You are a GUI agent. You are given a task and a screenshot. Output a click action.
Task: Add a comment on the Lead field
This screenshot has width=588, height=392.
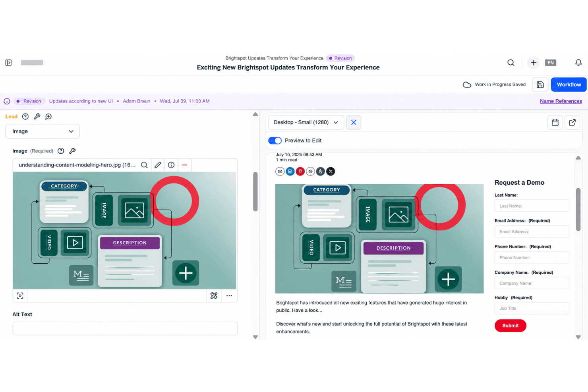tap(48, 116)
